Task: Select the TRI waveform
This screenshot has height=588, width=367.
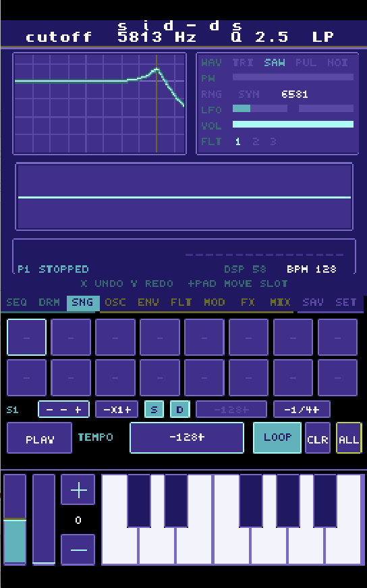Action: (243, 63)
